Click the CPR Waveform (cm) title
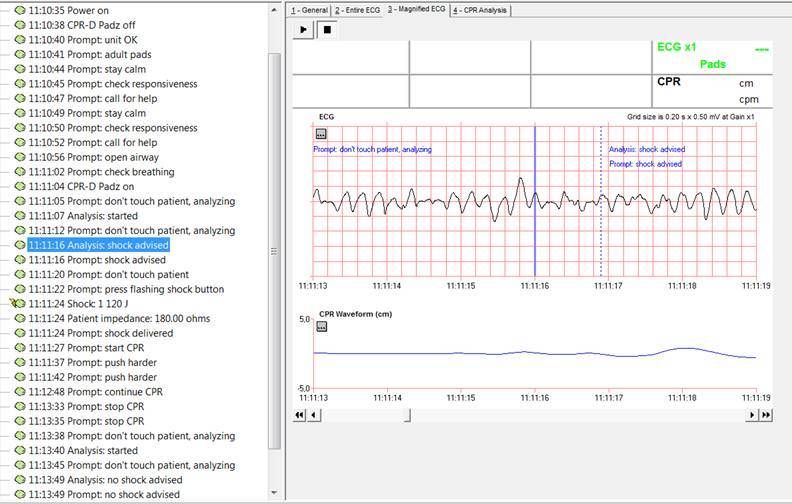The image size is (792, 504). click(355, 314)
